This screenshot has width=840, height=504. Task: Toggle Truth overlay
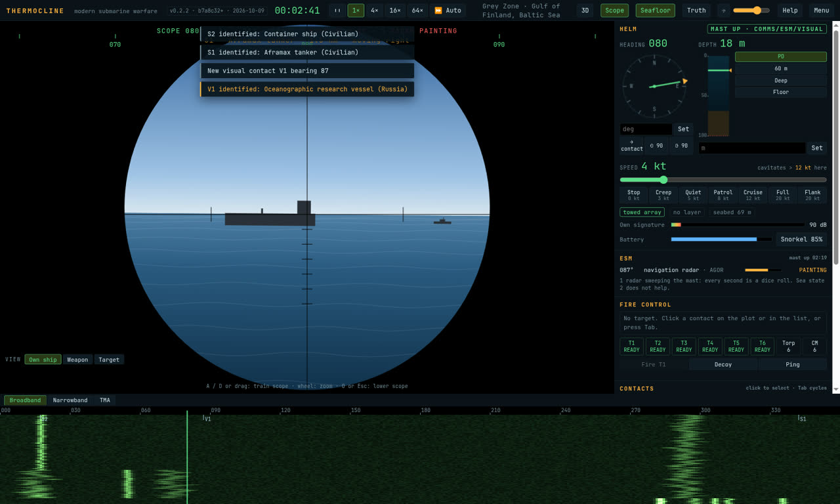(696, 10)
